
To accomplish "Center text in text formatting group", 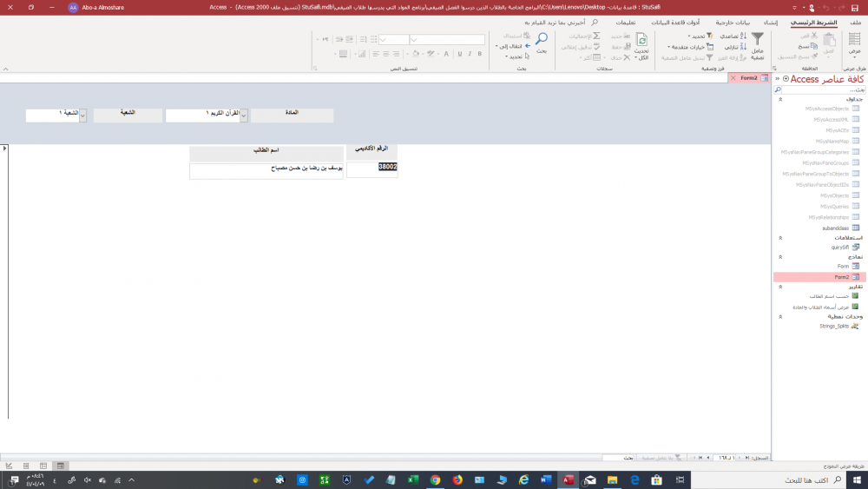I will (386, 54).
